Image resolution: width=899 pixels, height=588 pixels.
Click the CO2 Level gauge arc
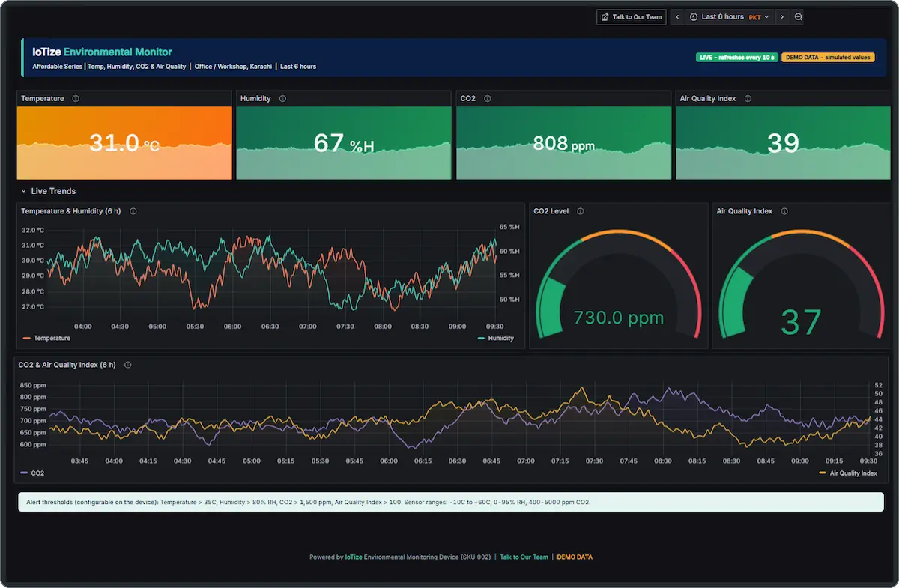click(619, 283)
